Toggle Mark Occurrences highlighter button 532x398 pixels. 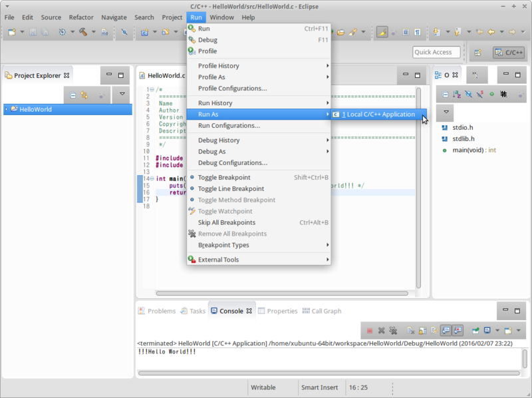[382, 32]
